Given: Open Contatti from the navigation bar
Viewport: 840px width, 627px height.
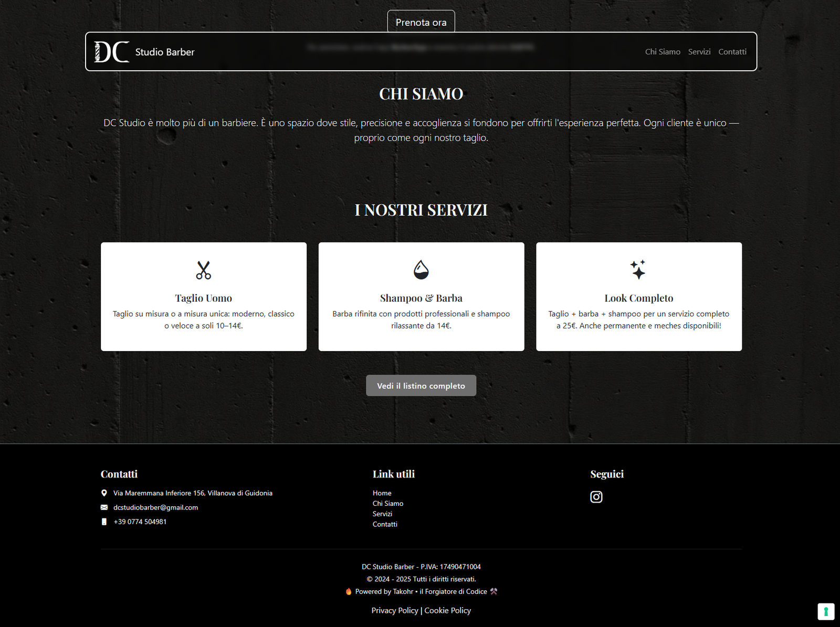Looking at the screenshot, I should pos(732,51).
